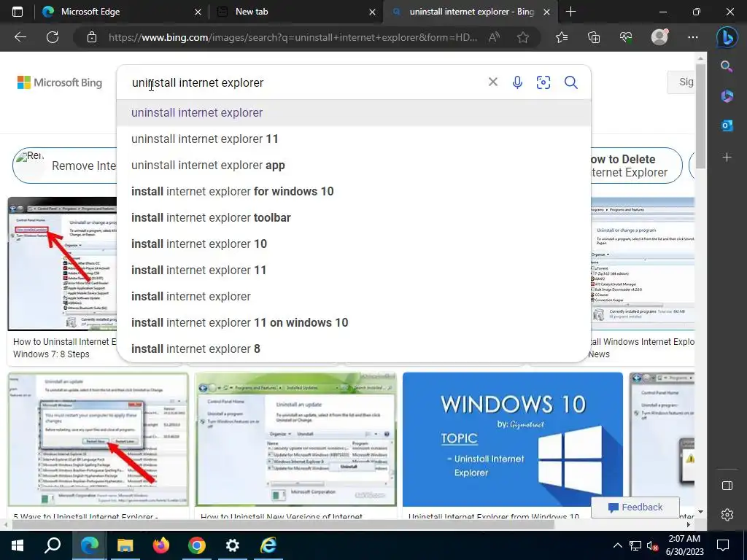
Task: Click the sidebar Search magnifier icon
Action: 727,66
